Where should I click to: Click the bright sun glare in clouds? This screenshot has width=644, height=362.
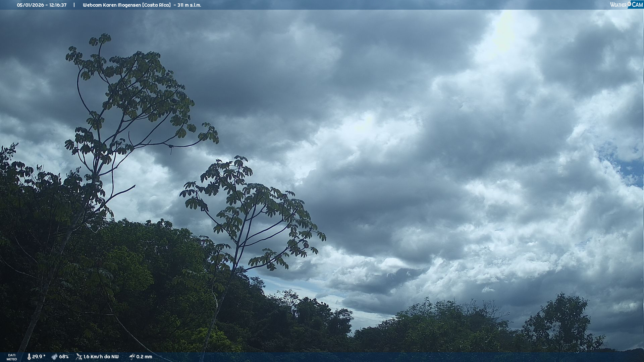point(503,32)
